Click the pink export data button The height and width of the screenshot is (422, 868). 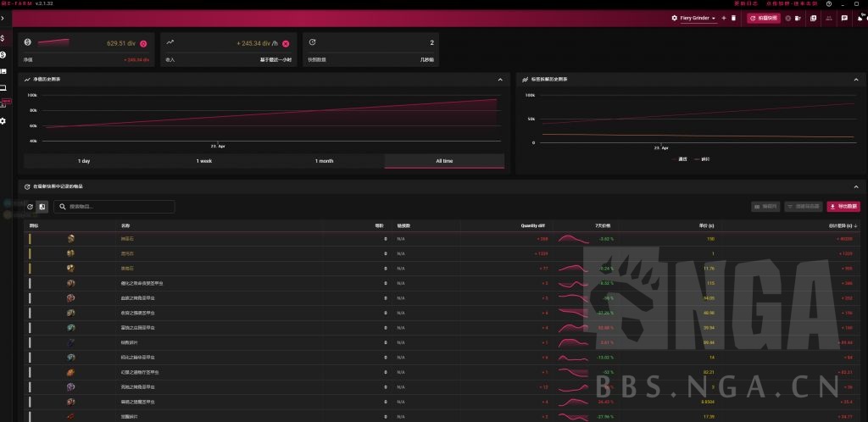(843, 207)
